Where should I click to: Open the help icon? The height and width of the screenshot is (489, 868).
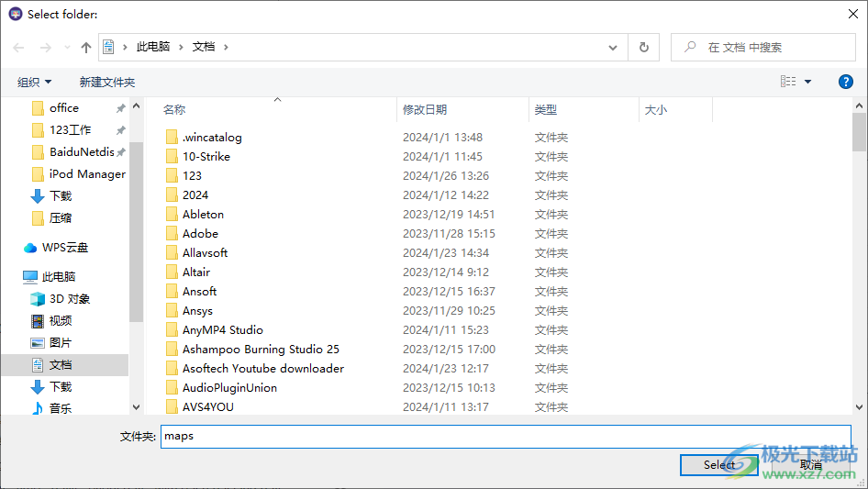(x=845, y=82)
